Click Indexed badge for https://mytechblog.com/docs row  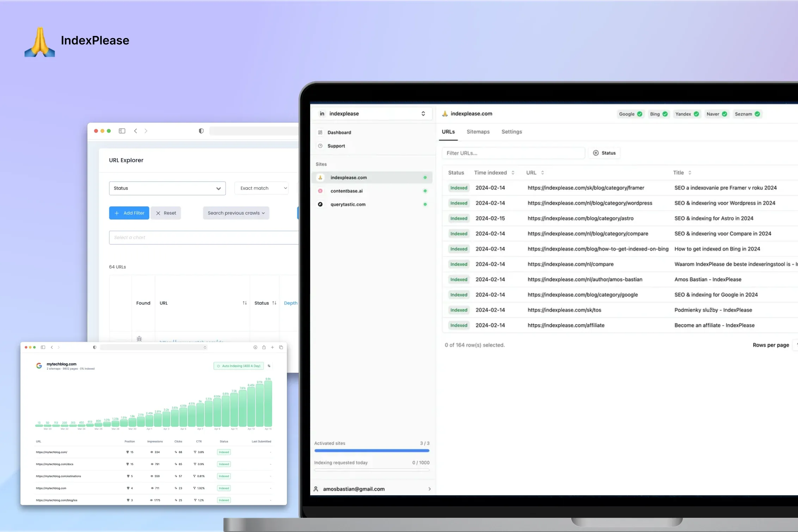click(x=224, y=464)
